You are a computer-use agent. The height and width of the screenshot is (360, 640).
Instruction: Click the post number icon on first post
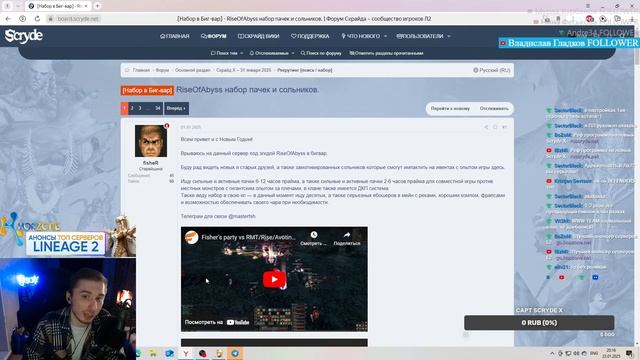(504, 127)
